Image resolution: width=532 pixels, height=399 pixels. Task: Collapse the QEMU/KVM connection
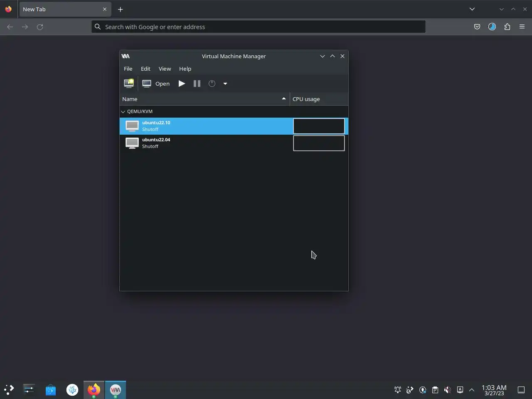[x=123, y=111]
